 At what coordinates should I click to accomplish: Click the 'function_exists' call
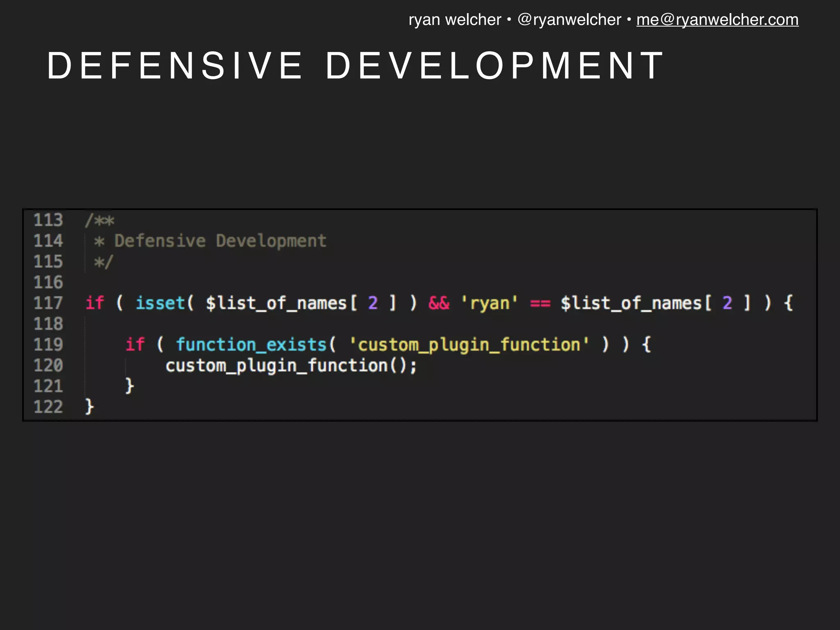[x=251, y=345]
